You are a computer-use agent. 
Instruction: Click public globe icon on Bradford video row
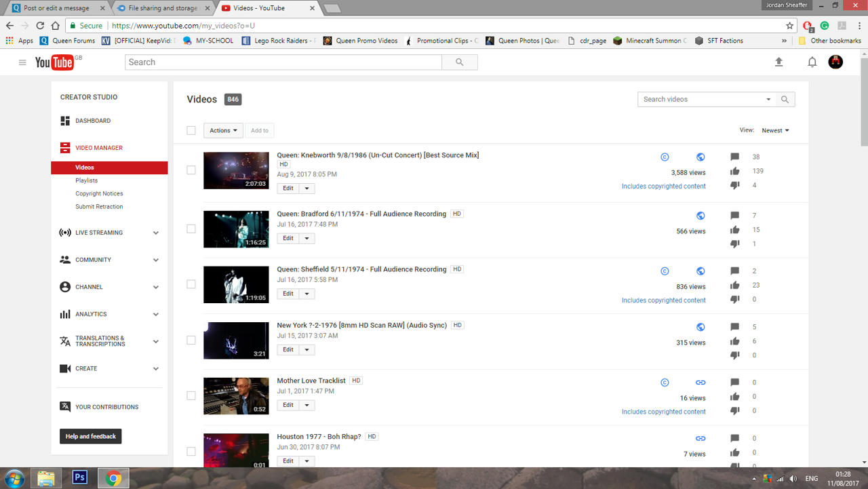click(x=701, y=216)
